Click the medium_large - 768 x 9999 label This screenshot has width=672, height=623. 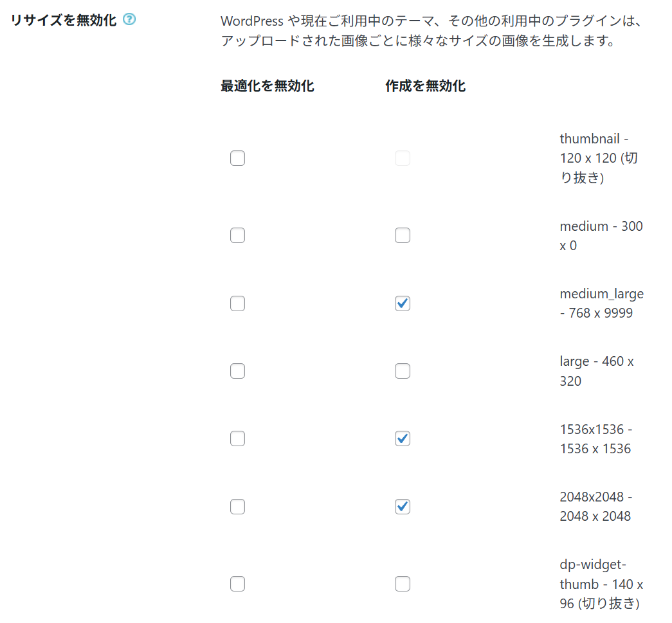pyautogui.click(x=601, y=303)
